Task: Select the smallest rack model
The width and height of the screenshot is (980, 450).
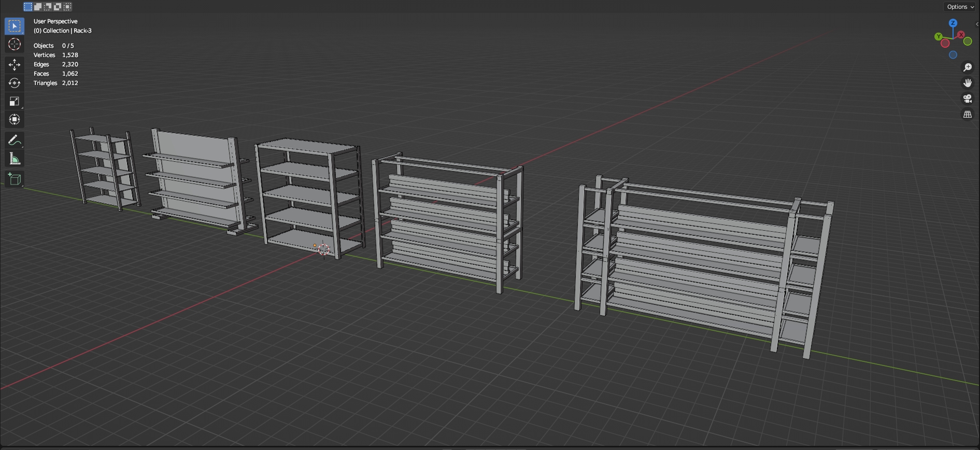Action: click(x=105, y=168)
